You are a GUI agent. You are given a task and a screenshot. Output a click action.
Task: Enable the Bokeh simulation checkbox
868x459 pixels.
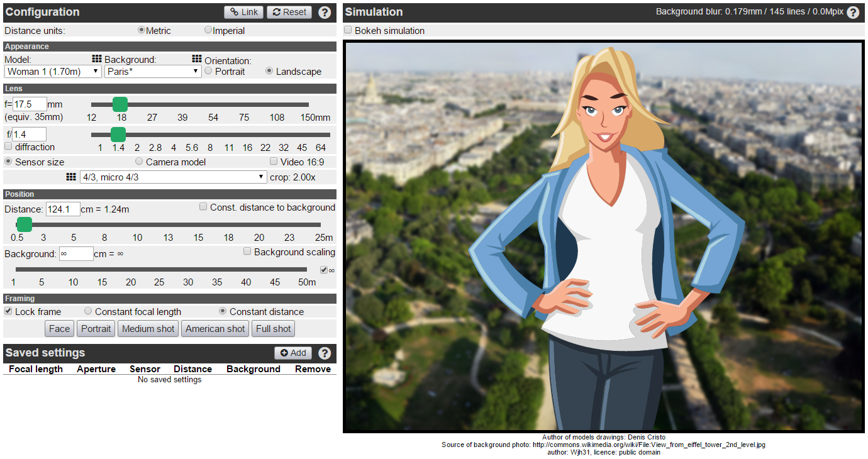[x=348, y=30]
